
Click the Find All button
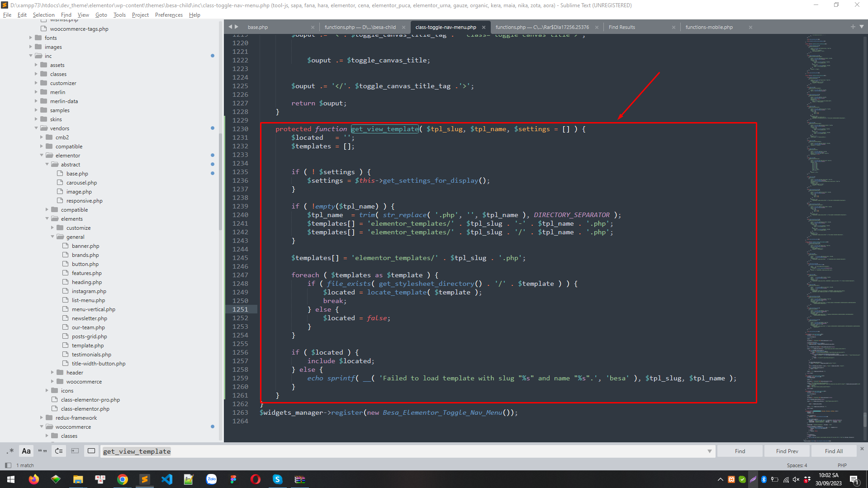pos(834,451)
